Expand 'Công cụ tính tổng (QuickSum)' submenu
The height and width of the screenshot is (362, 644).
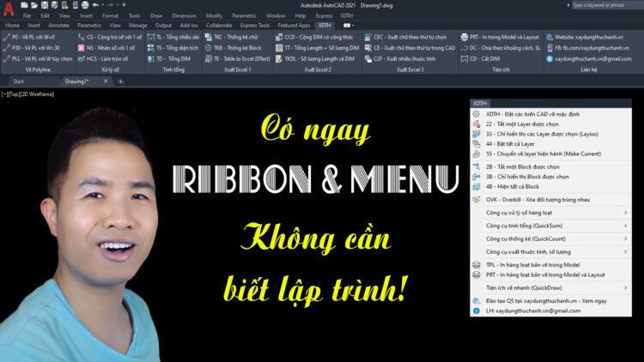(x=550, y=226)
